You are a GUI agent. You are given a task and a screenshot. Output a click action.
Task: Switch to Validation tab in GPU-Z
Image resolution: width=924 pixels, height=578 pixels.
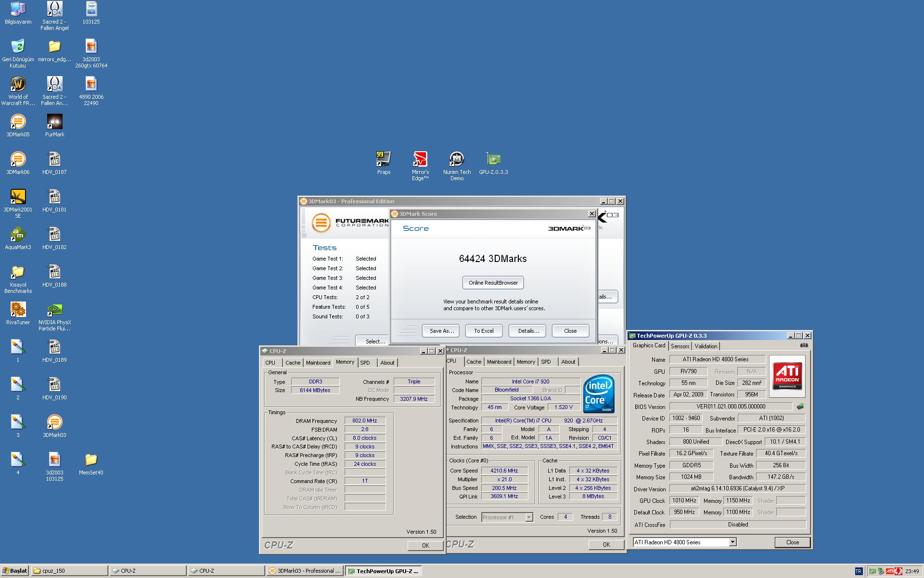tap(706, 346)
